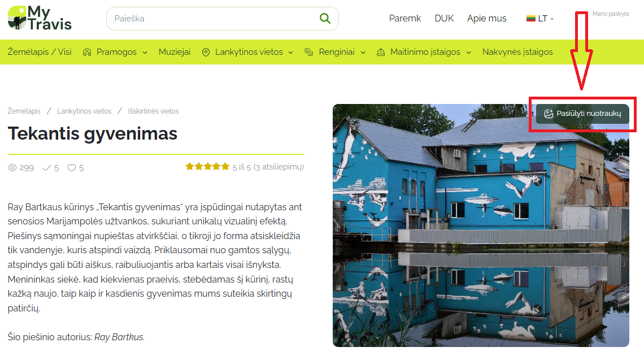Open the Apie mus link

pos(487,19)
